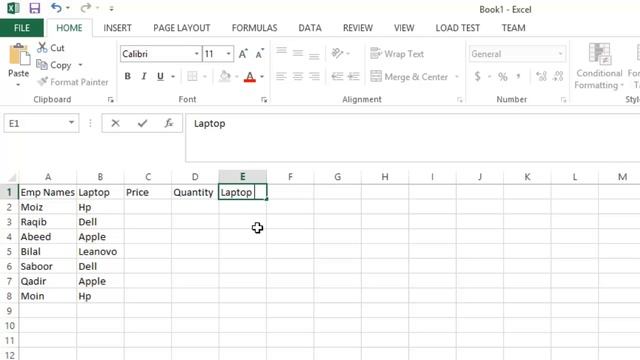
Task: Switch to the INSERT tab
Action: (117, 28)
